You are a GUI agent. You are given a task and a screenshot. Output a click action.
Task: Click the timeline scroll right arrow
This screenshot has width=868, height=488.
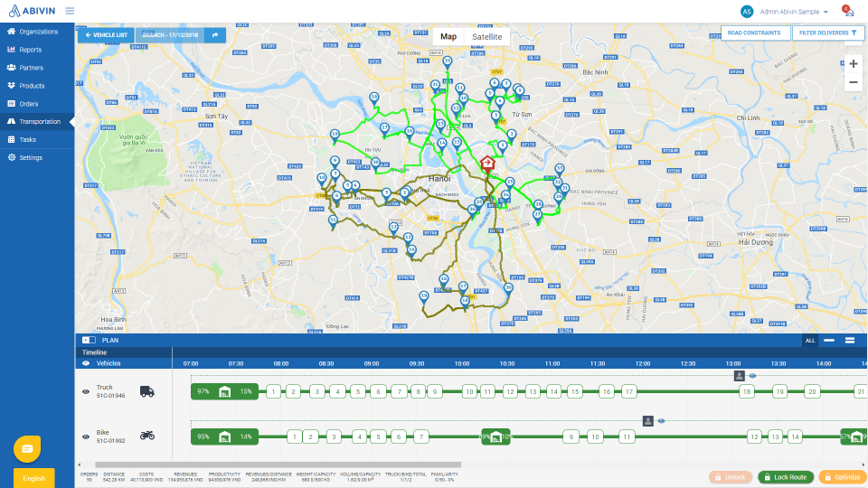point(863,465)
